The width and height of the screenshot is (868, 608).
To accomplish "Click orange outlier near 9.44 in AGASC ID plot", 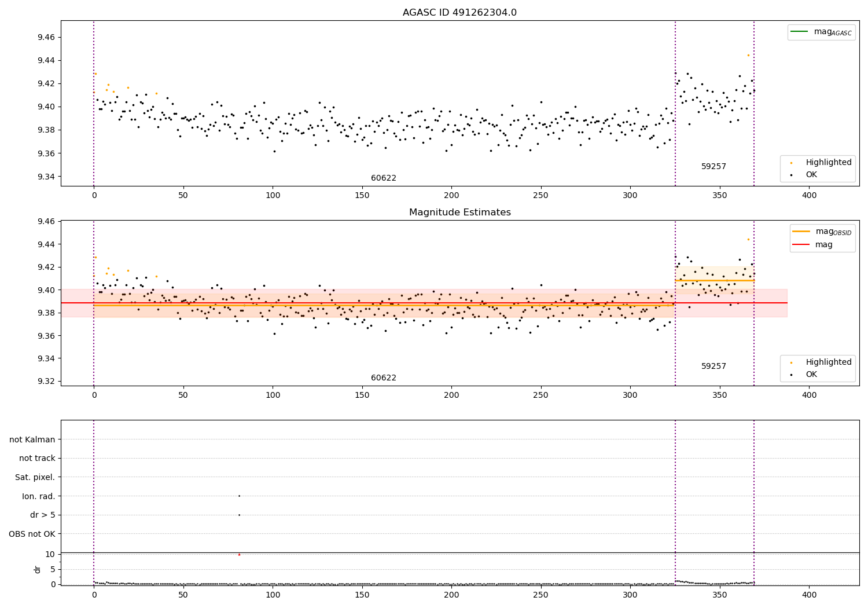I will pos(748,55).
